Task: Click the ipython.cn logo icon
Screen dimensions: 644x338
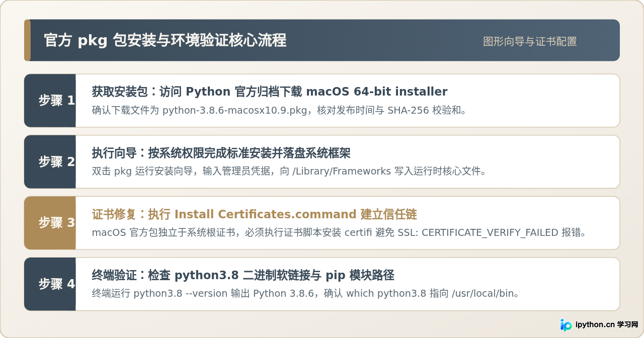Action: (567, 325)
